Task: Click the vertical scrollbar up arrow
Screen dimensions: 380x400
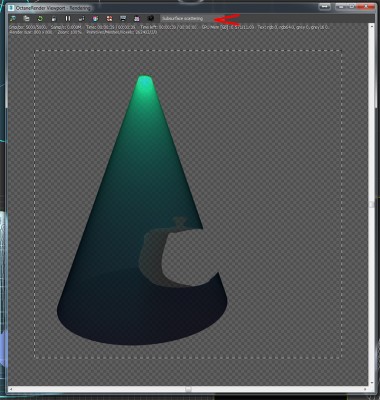Action: pyautogui.click(x=372, y=26)
